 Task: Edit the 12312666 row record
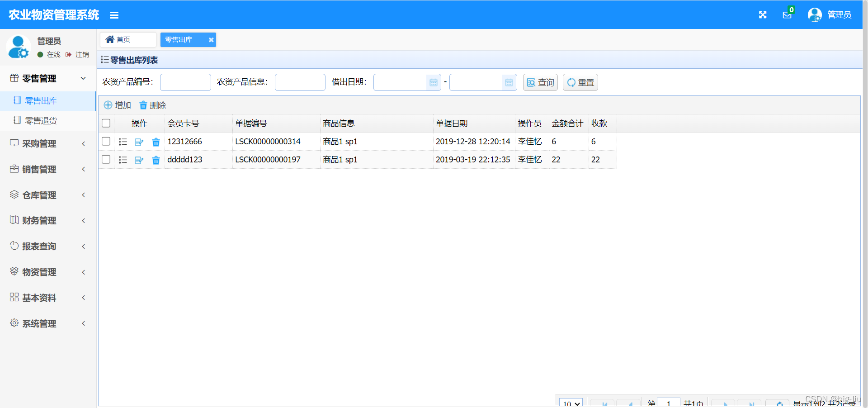click(x=139, y=142)
